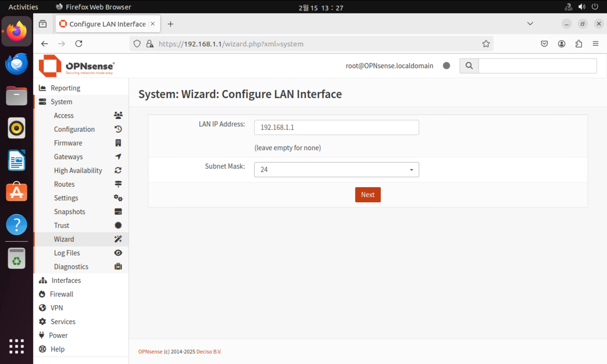Viewport: 607px width, 364px height.
Task: Select Log Files sidebar item
Action: pyautogui.click(x=67, y=253)
